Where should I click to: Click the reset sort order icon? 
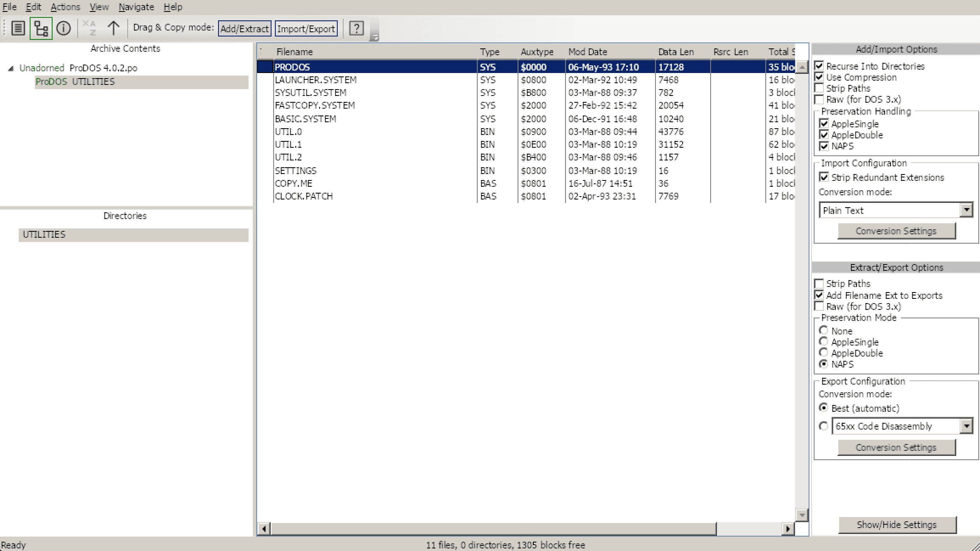click(x=90, y=28)
